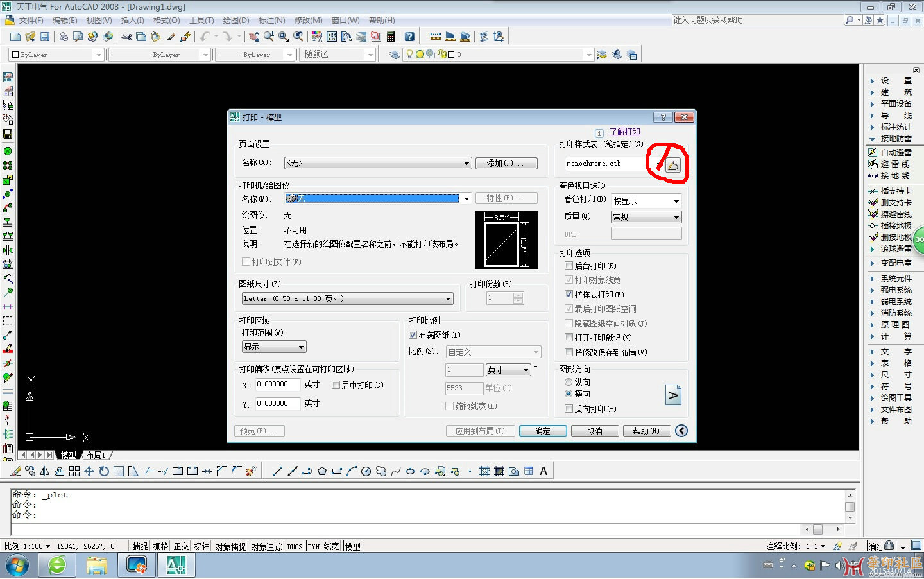Screen dimensions: 924x579
Task: Open 了解打印 link
Action: (x=624, y=132)
